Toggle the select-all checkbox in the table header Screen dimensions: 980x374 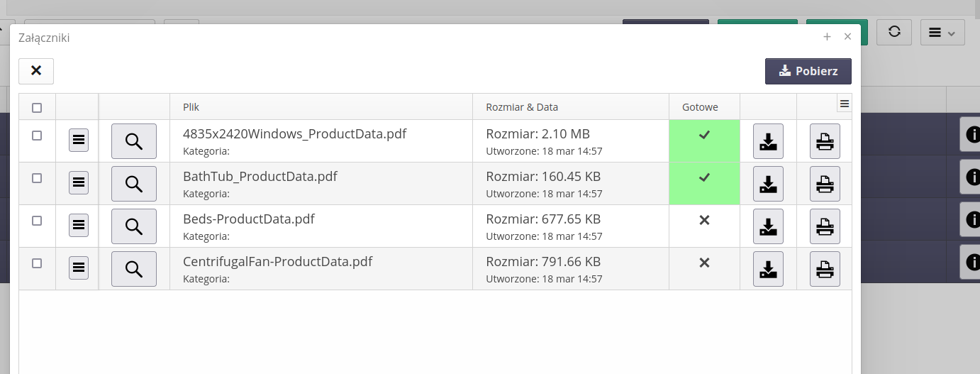(x=37, y=108)
